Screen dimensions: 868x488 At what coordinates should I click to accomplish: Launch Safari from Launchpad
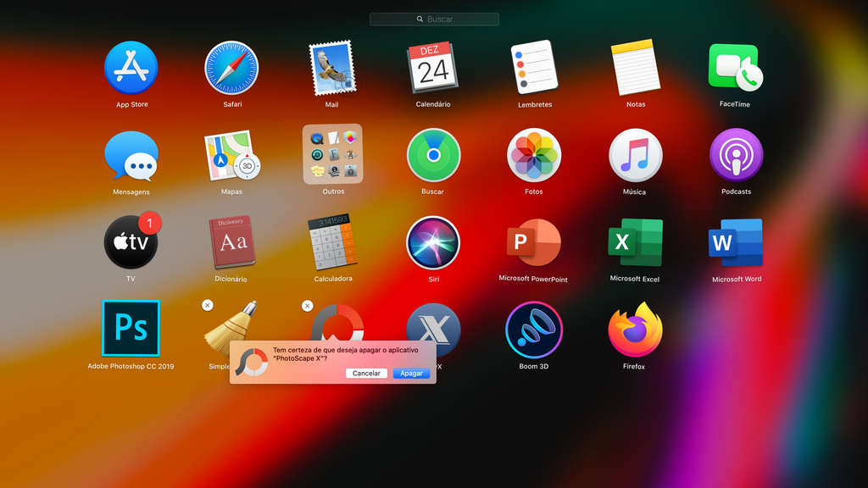pyautogui.click(x=231, y=68)
